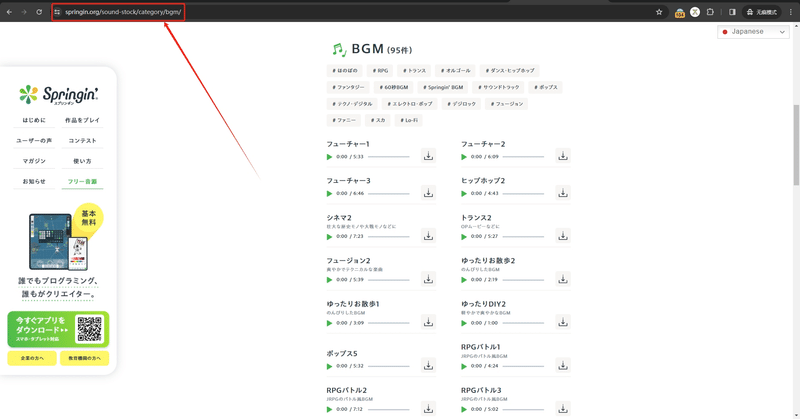
Task: Play the ヒップホップ2 track
Action: 464,193
